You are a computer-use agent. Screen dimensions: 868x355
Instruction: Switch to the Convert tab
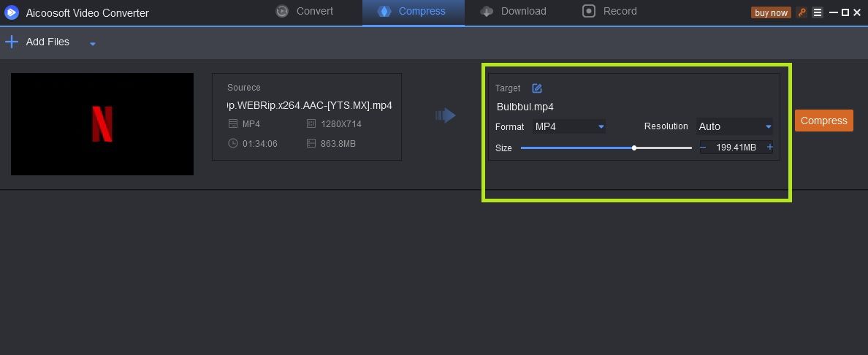305,11
